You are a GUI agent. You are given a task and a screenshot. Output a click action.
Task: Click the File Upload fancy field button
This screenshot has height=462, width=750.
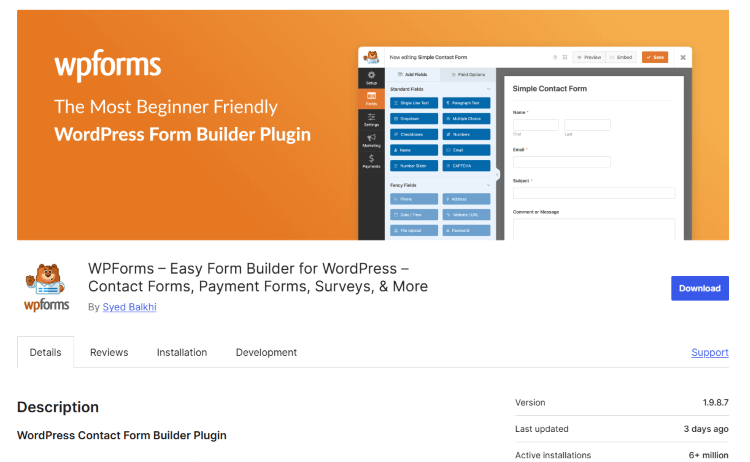click(x=414, y=231)
